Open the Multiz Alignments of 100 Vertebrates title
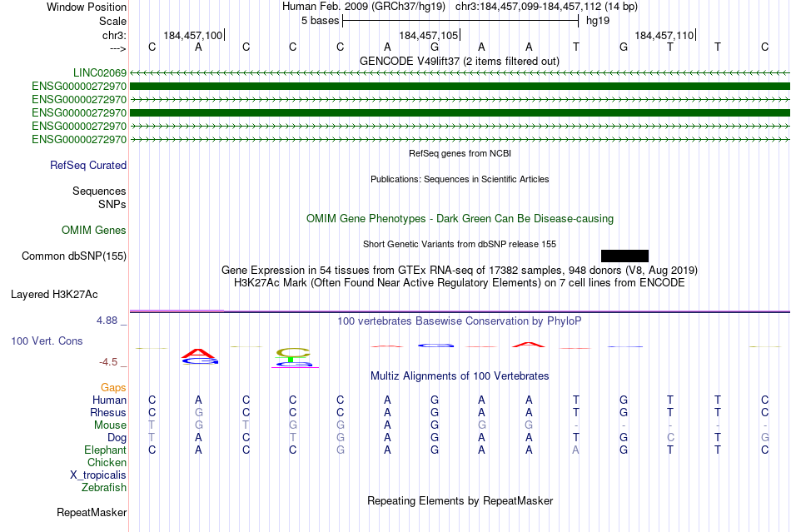Screen dimensions: 791x532 click(x=460, y=375)
